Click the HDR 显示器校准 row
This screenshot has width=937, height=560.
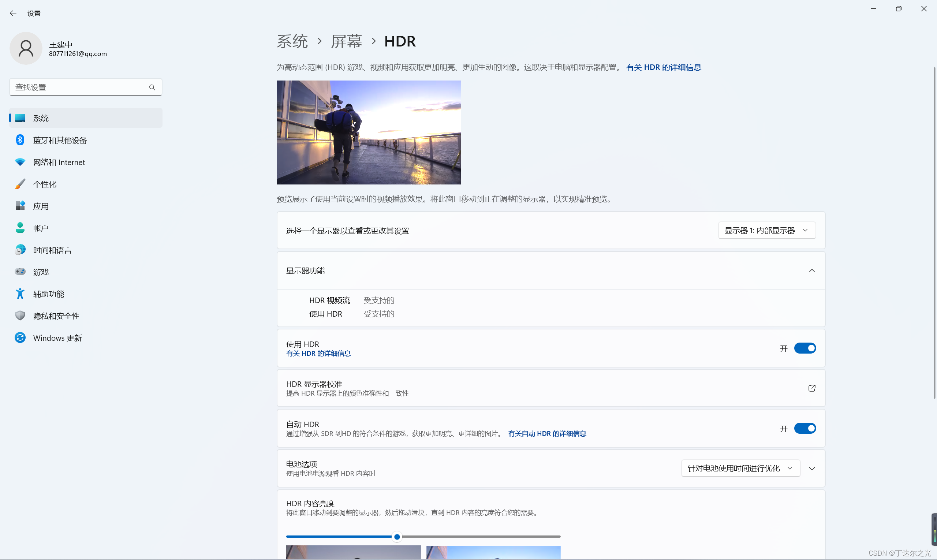(551, 388)
